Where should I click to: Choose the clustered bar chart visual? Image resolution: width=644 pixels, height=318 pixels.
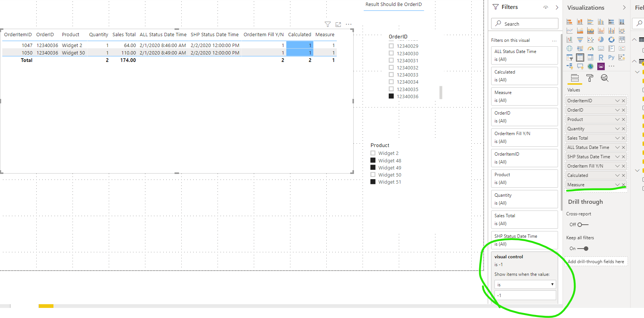591,22
